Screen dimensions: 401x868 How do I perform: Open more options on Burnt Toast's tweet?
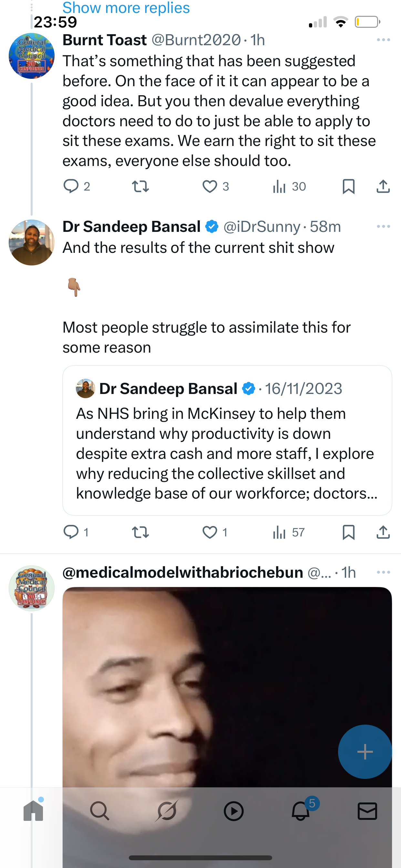tap(383, 40)
